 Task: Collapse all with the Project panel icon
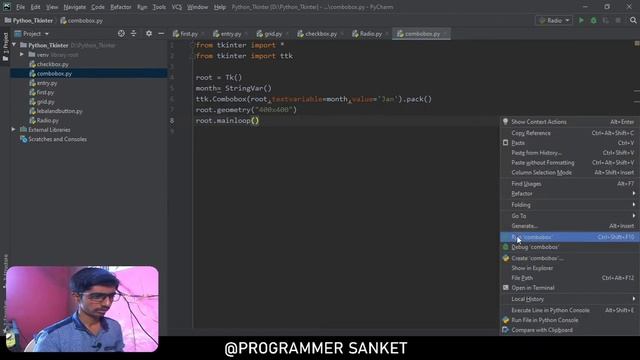pos(133,33)
